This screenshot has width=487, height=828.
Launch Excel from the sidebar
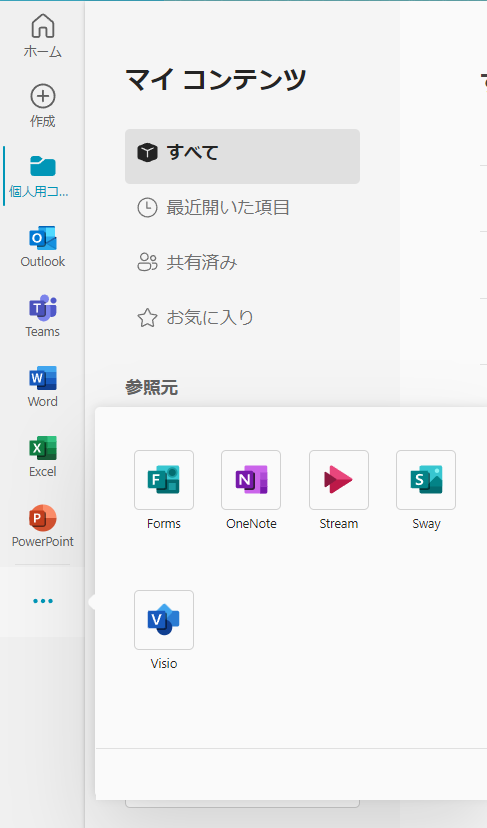[x=43, y=456]
